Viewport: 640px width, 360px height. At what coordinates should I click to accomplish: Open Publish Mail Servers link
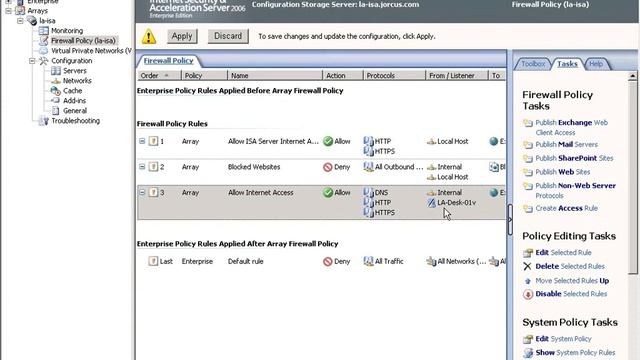pyautogui.click(x=567, y=144)
